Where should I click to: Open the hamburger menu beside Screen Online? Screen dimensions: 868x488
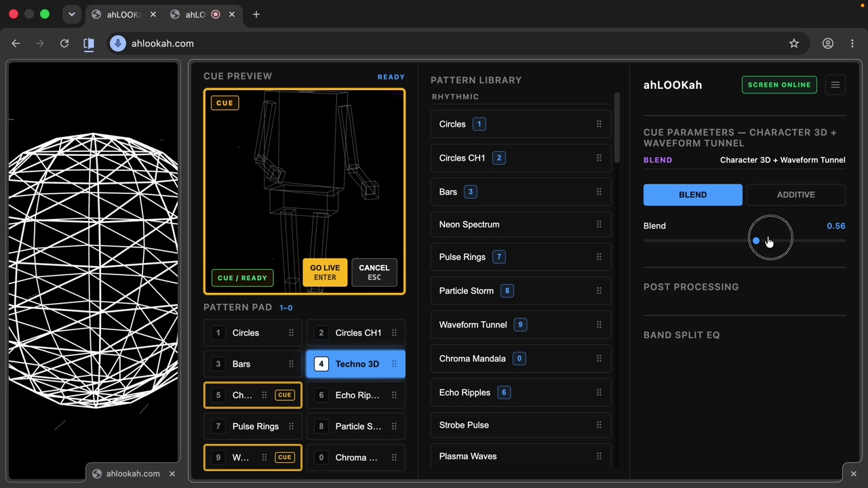point(835,85)
